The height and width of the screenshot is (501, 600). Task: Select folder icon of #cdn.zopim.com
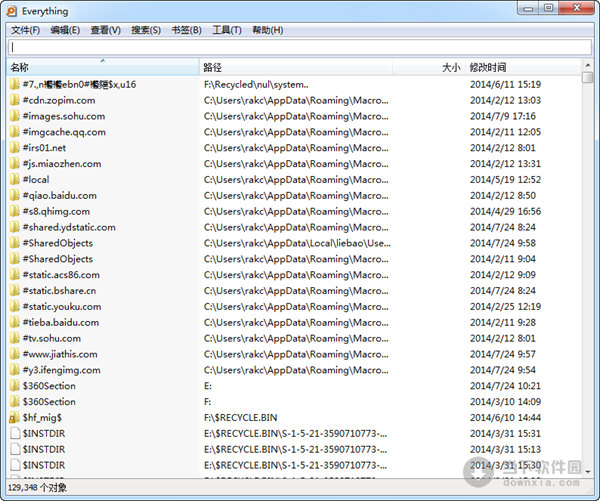pyautogui.click(x=15, y=100)
